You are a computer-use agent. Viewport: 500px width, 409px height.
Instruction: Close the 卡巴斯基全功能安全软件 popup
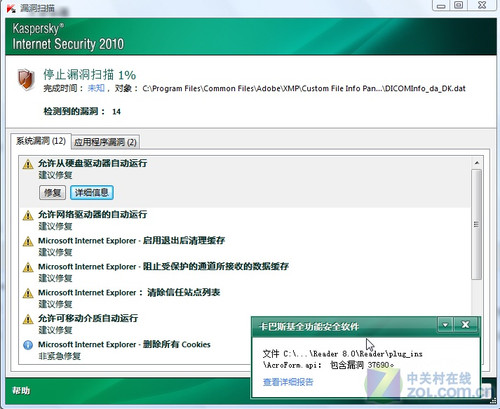(x=466, y=325)
